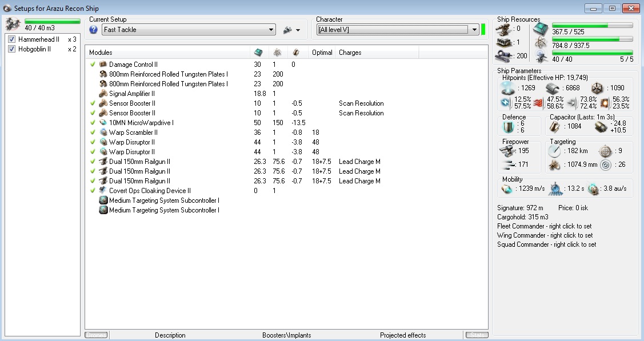Viewport: 644px width, 341px height.
Task: Click the CPU resource icon in Ship Resources
Action: pos(541,29)
